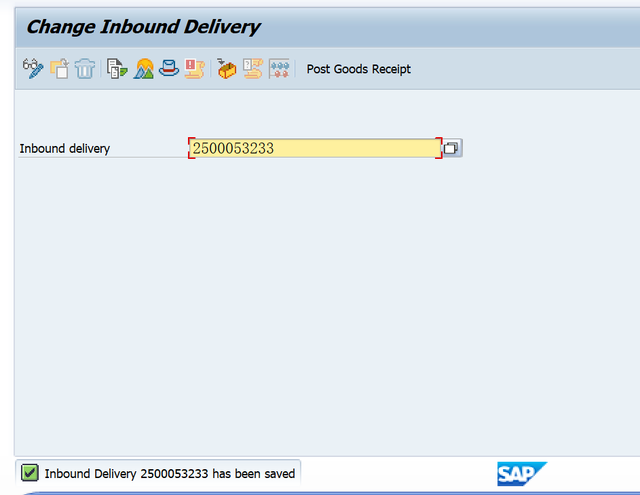The height and width of the screenshot is (495, 640).
Task: Open the Incompletion Log exclamation icon
Action: [194, 69]
